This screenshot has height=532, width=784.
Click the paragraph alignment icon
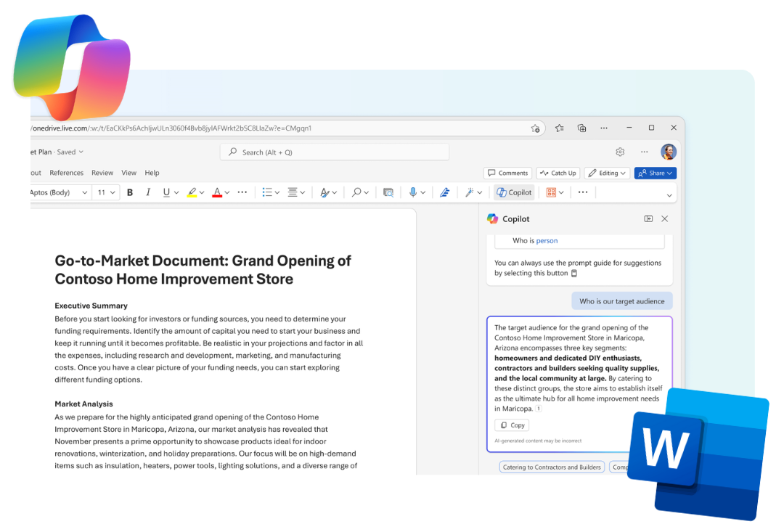pyautogui.click(x=293, y=192)
